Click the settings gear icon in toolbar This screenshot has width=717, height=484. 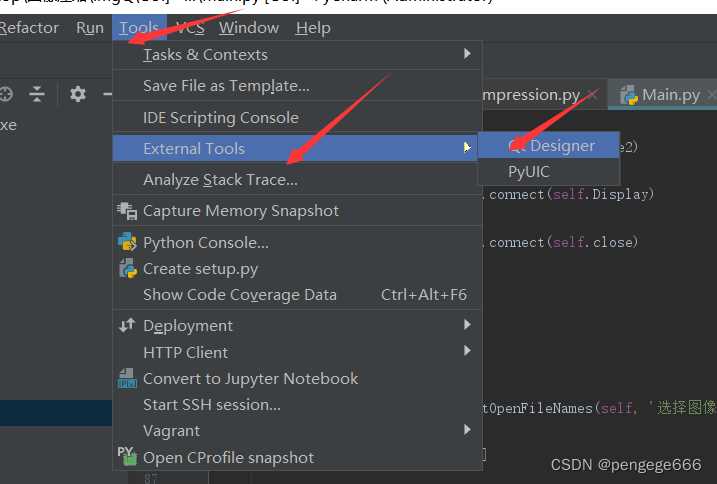click(77, 94)
